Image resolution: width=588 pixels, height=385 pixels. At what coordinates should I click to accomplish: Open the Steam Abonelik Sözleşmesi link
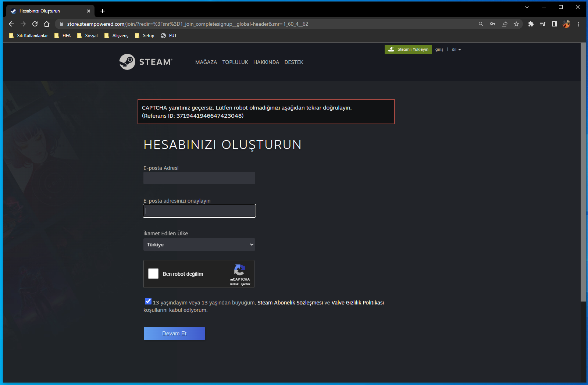pos(290,303)
